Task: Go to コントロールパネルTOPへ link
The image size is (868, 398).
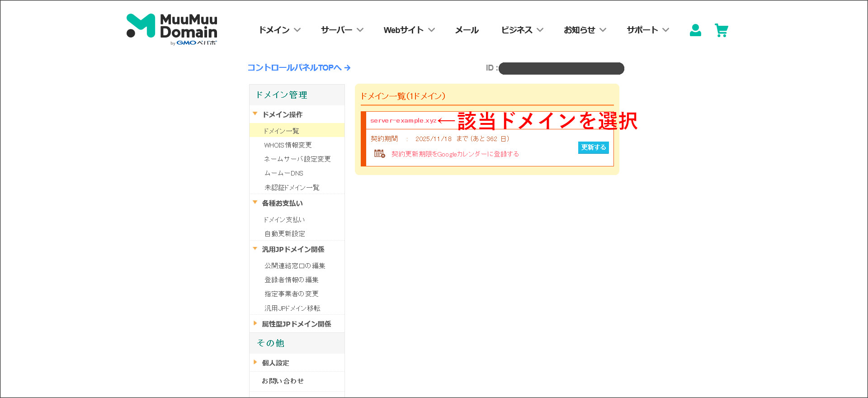Action: point(299,67)
